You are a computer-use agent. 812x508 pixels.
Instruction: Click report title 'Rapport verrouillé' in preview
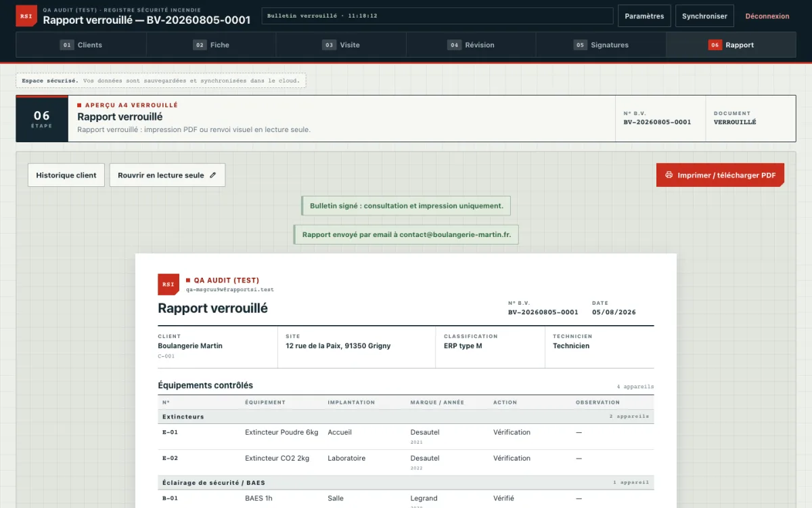(212, 308)
